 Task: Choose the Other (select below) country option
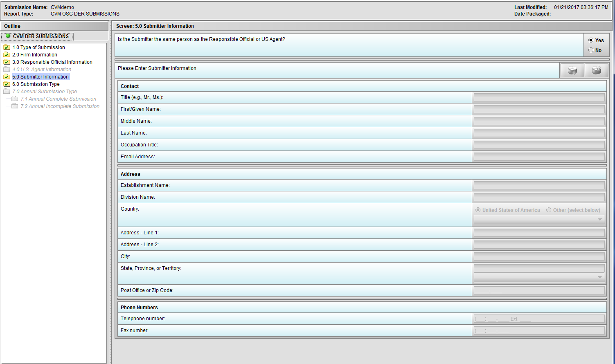pyautogui.click(x=549, y=210)
